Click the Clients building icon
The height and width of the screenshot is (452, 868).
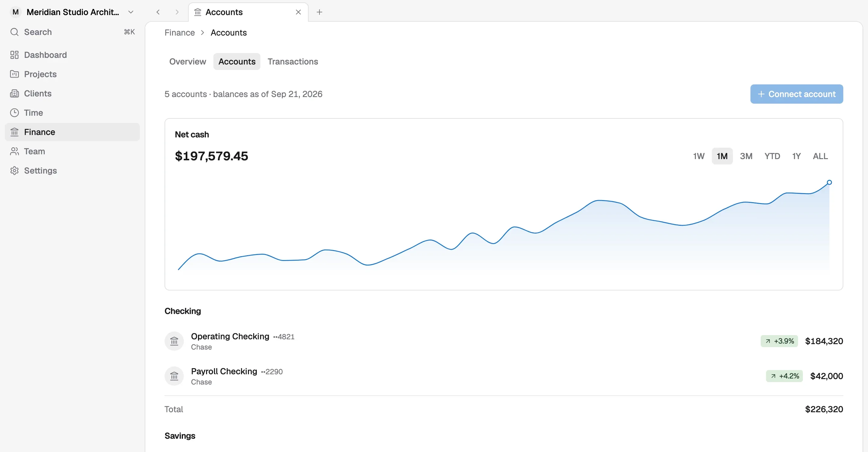pos(14,93)
